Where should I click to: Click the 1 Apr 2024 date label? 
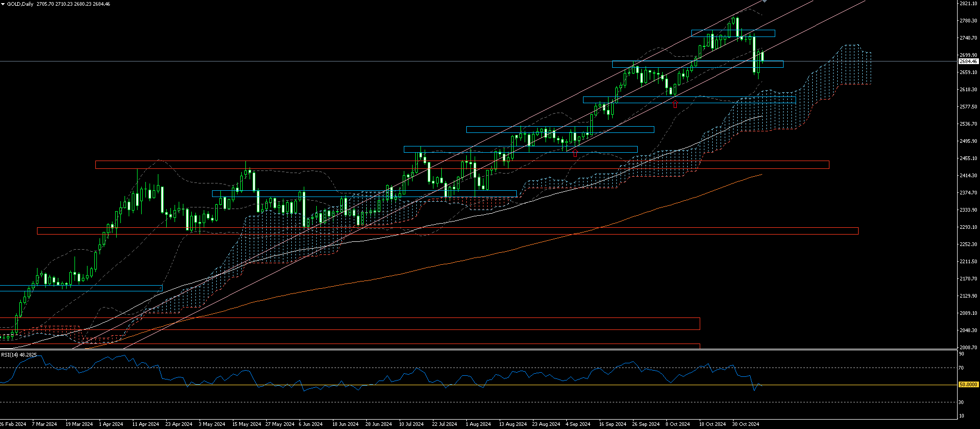click(x=111, y=424)
